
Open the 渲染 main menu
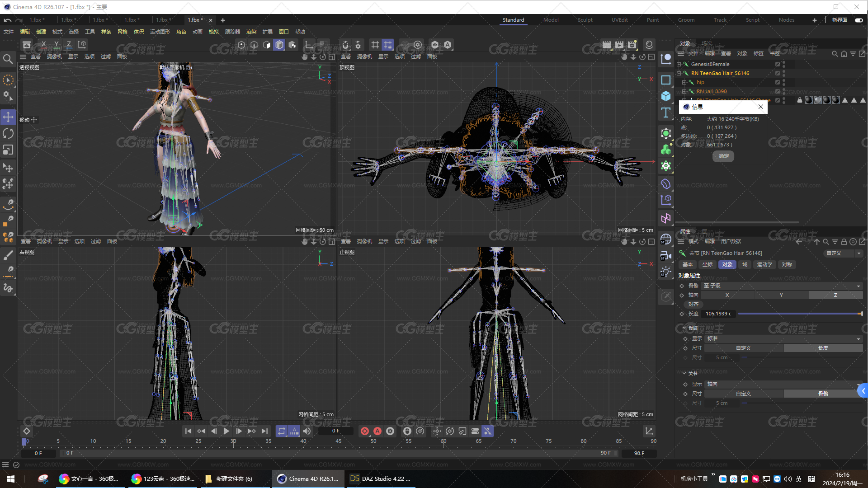[x=251, y=32]
